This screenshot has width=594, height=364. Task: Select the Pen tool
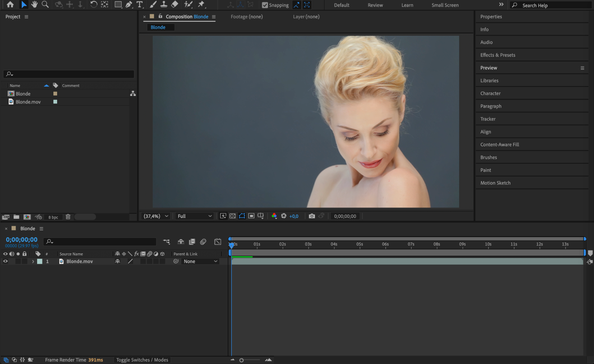pyautogui.click(x=129, y=4)
